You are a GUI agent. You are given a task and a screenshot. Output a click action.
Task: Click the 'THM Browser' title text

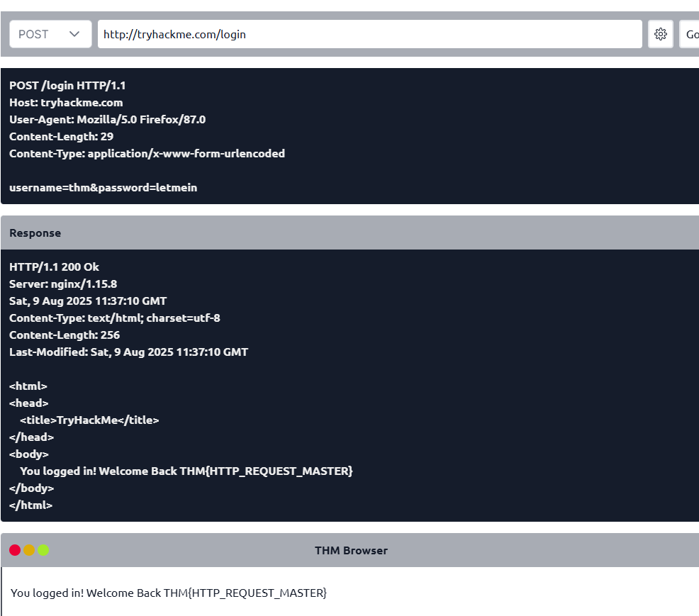click(352, 551)
